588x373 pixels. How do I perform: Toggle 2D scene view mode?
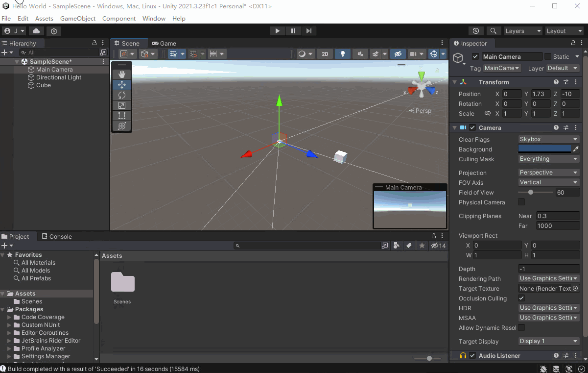(x=325, y=54)
